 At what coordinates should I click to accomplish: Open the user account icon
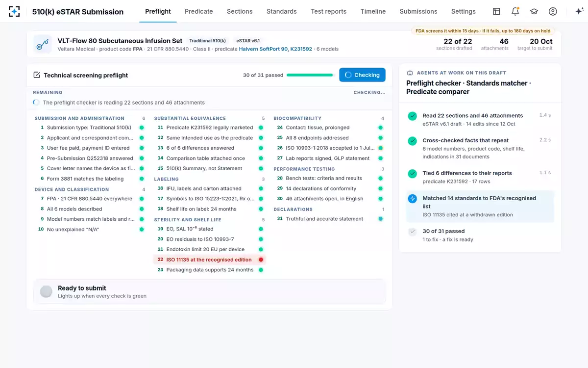pyautogui.click(x=553, y=11)
